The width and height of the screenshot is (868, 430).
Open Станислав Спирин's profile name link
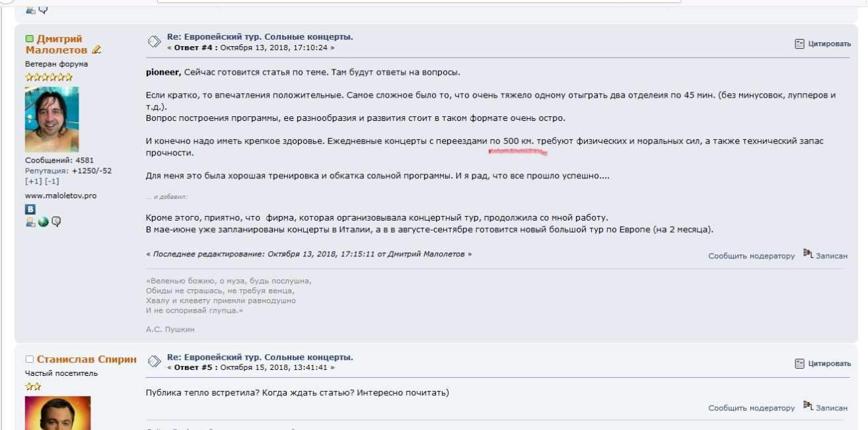(x=87, y=359)
